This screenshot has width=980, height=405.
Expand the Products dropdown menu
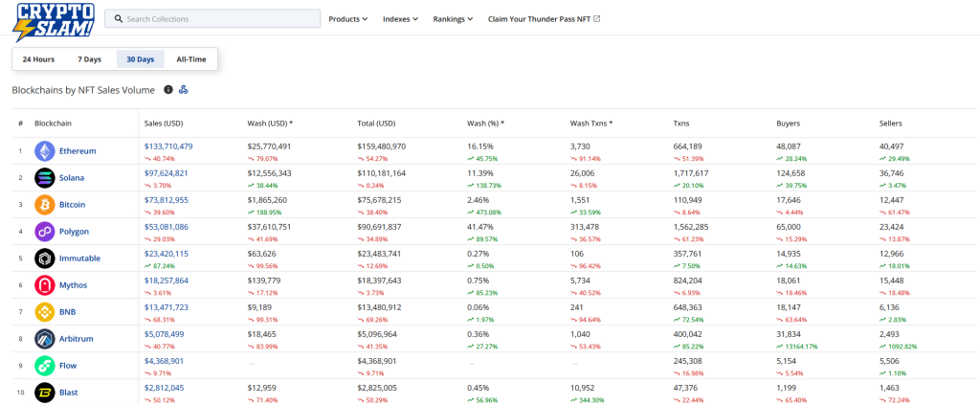click(x=348, y=19)
